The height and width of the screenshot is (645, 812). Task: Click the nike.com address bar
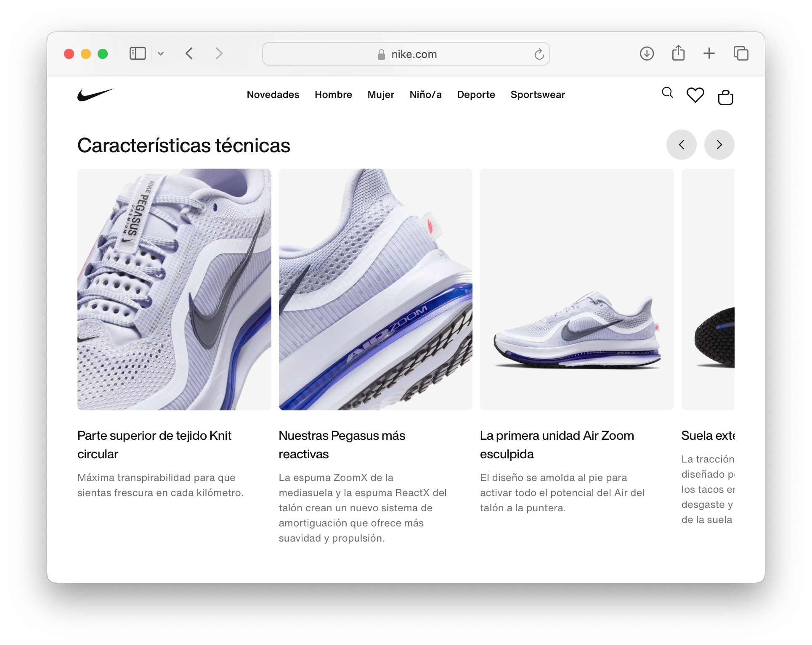(x=406, y=54)
